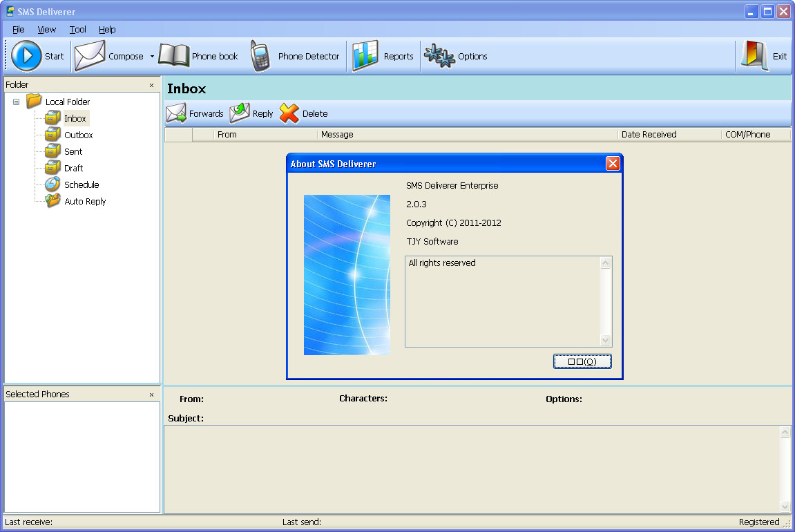Close the About SMS Deliverer dialog

click(x=613, y=163)
